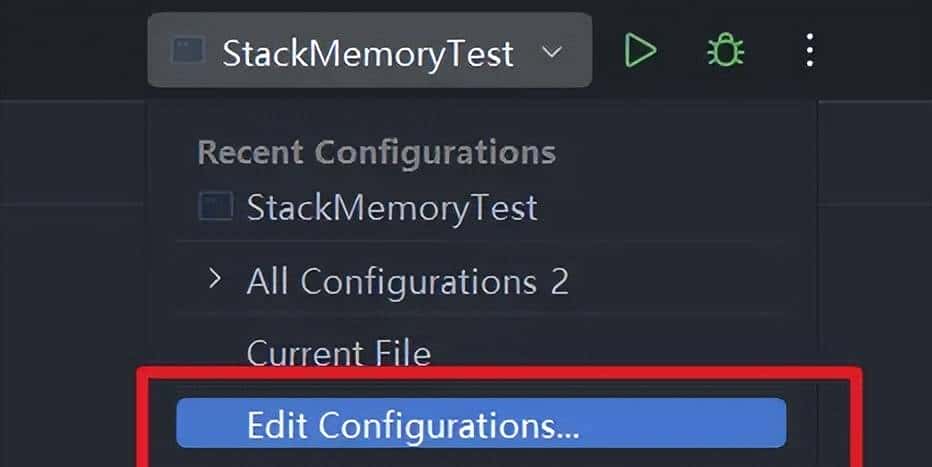Image resolution: width=932 pixels, height=467 pixels.
Task: Open the three-dot More Actions menu
Action: tap(809, 49)
